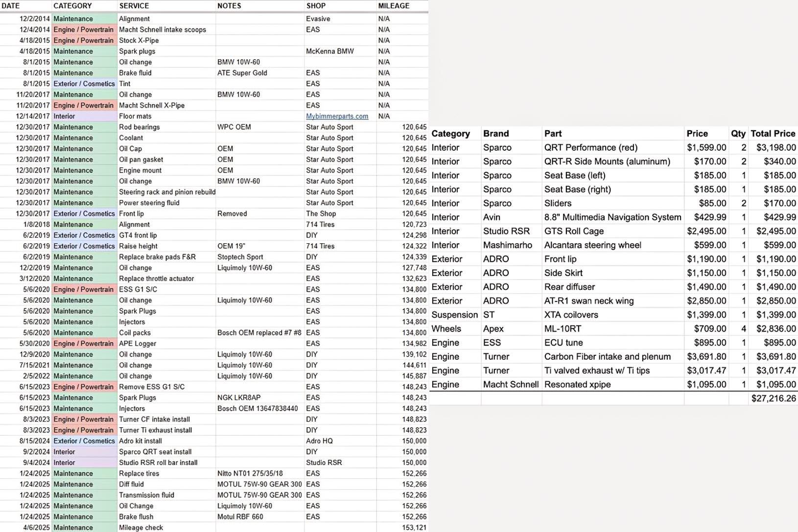Click the 'ATE Super Gold' notes cell

[x=260, y=73]
